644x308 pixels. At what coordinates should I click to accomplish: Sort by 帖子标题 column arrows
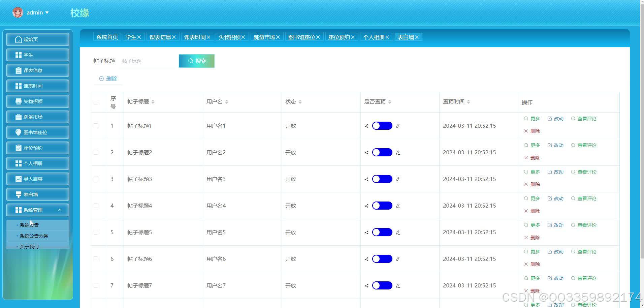[153, 102]
